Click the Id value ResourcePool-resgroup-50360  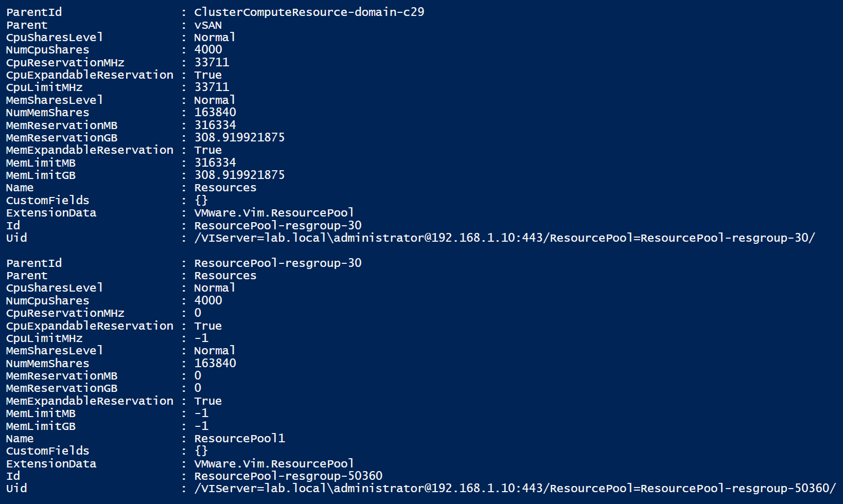[288, 476]
